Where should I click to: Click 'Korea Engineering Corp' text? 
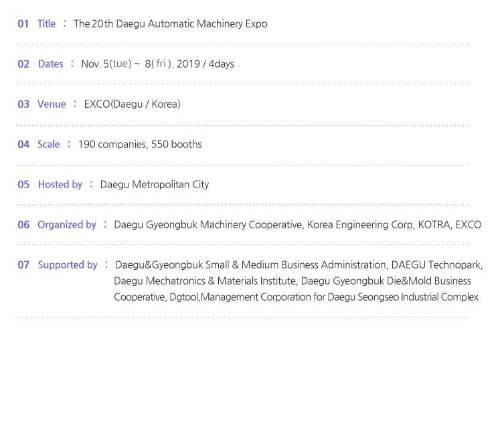coord(360,225)
